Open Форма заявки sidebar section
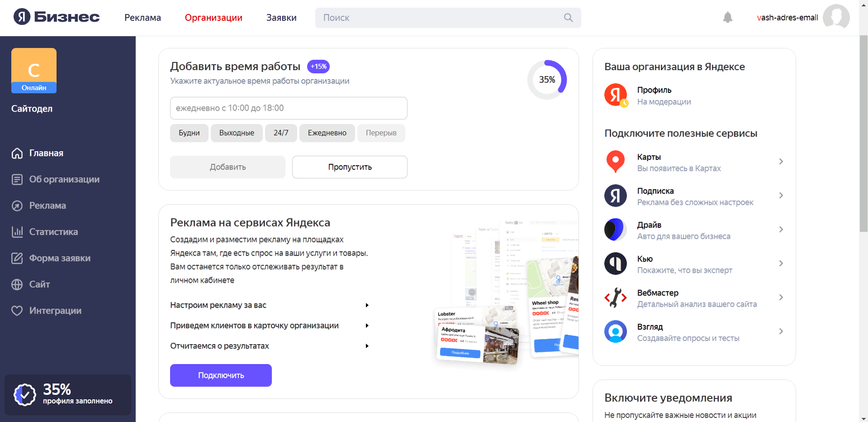This screenshot has width=868, height=422. click(60, 258)
